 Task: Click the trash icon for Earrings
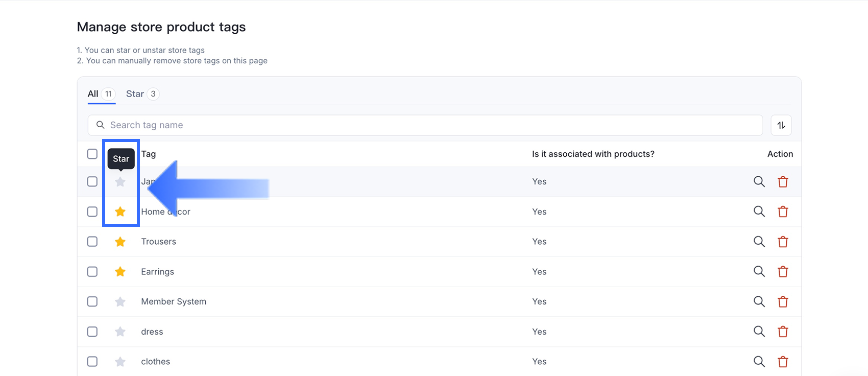tap(783, 272)
